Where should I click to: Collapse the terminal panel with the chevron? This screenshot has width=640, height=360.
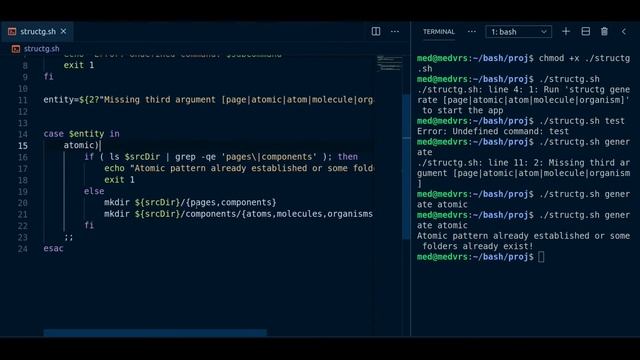point(624,31)
